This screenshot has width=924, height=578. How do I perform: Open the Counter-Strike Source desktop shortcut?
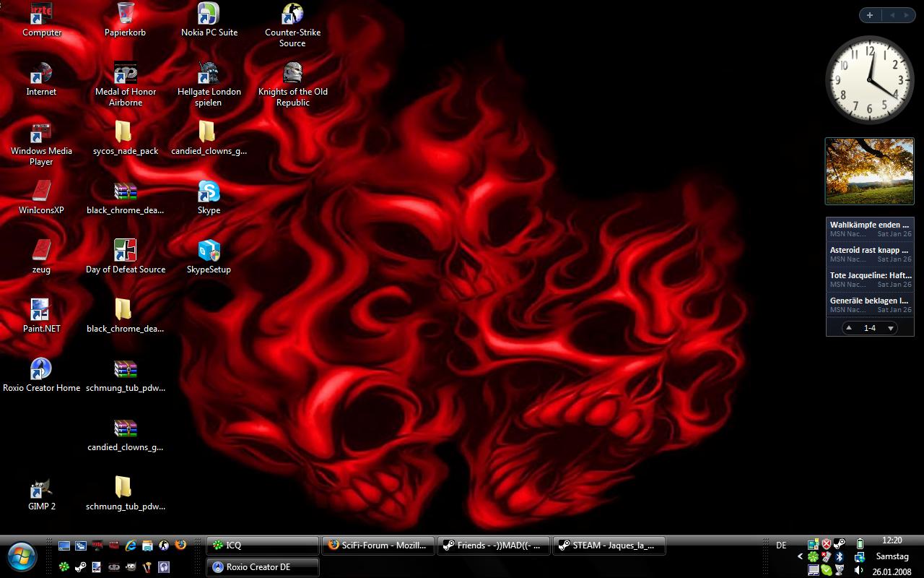[x=292, y=14]
